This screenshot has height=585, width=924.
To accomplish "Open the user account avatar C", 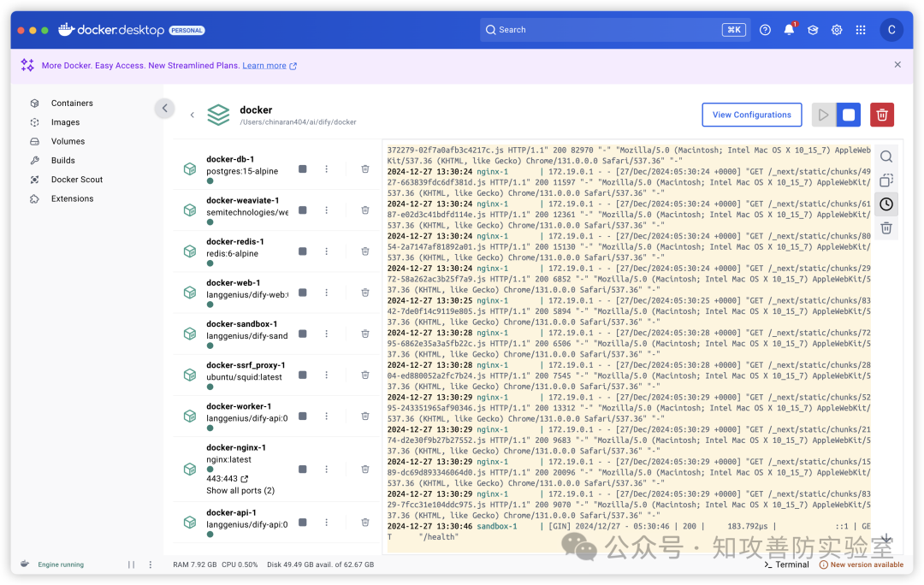I will [891, 30].
